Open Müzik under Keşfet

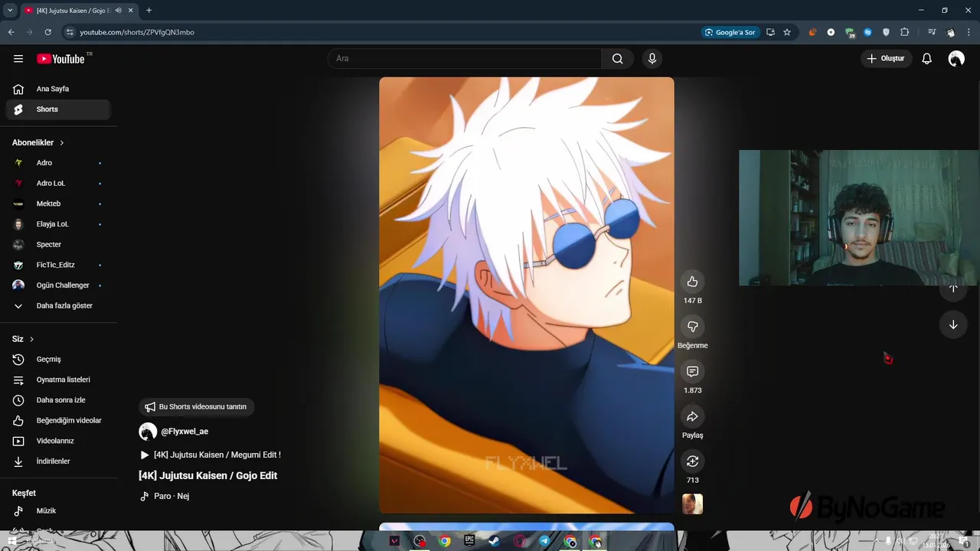tap(58, 510)
